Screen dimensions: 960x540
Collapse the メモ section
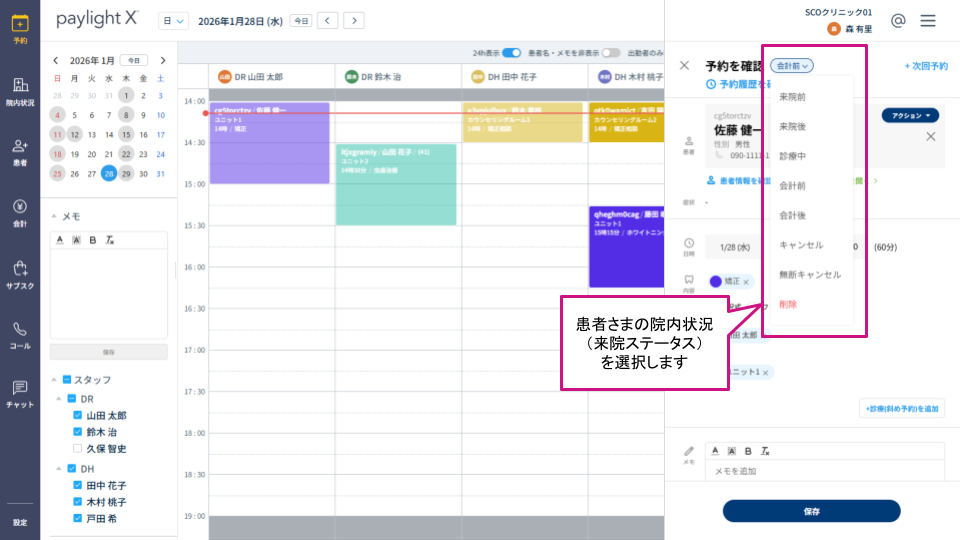[x=54, y=216]
